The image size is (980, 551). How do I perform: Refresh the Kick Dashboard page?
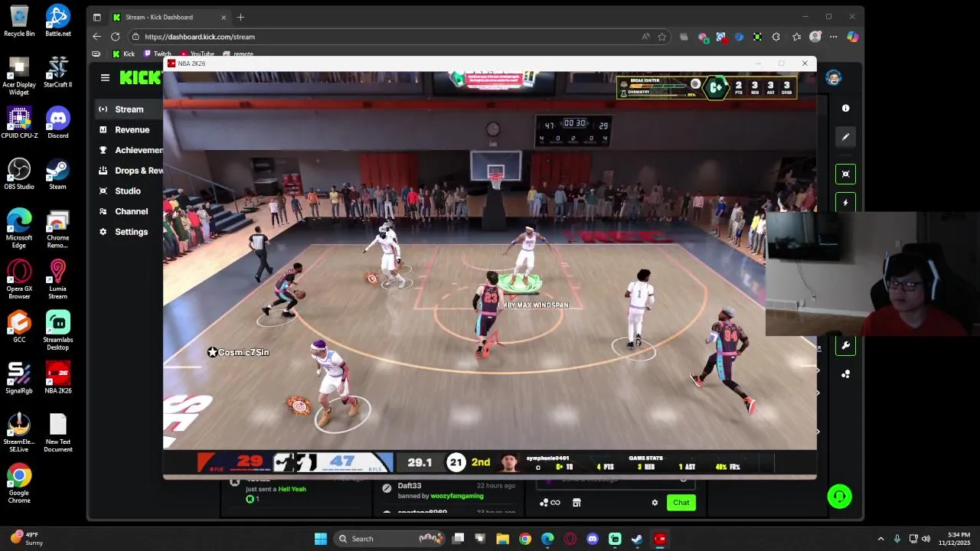[x=115, y=37]
